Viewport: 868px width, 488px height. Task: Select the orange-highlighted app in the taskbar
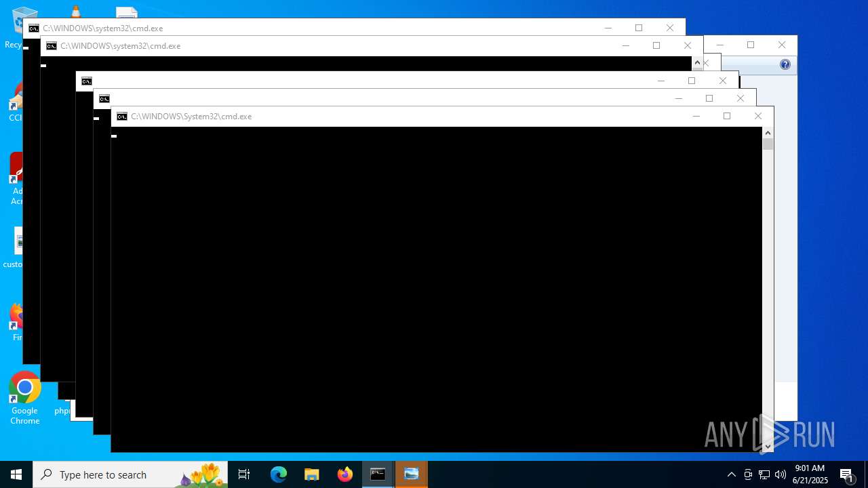[x=412, y=474]
